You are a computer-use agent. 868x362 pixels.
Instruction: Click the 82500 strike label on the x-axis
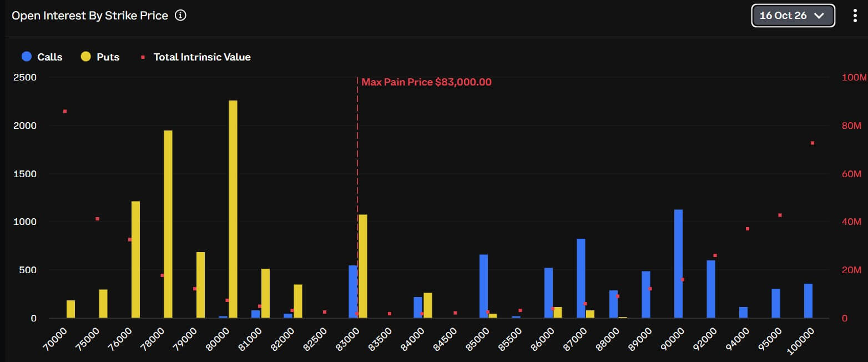pos(314,338)
